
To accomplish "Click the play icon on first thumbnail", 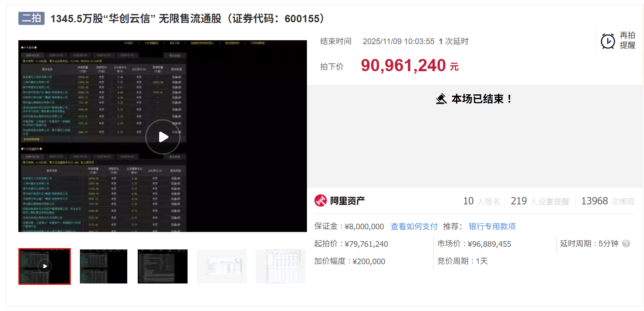I will click(45, 266).
